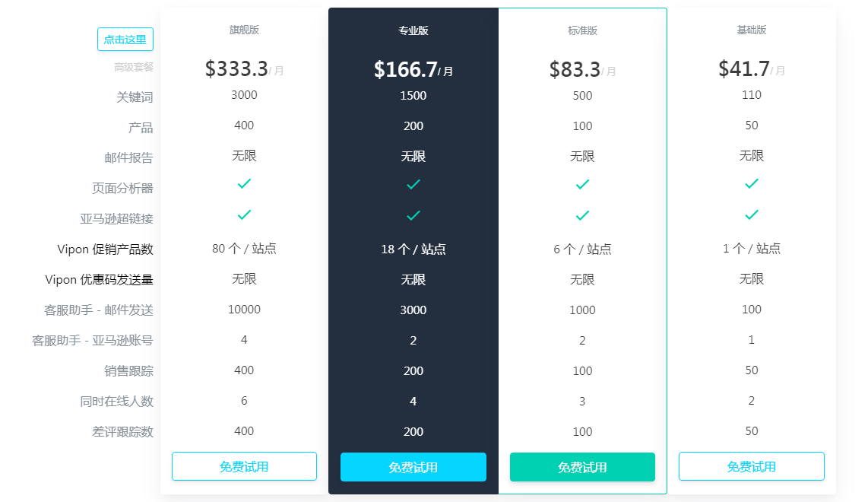Click the Vipon 优惠码发送量 row label
This screenshot has height=502, width=868.
point(99,280)
